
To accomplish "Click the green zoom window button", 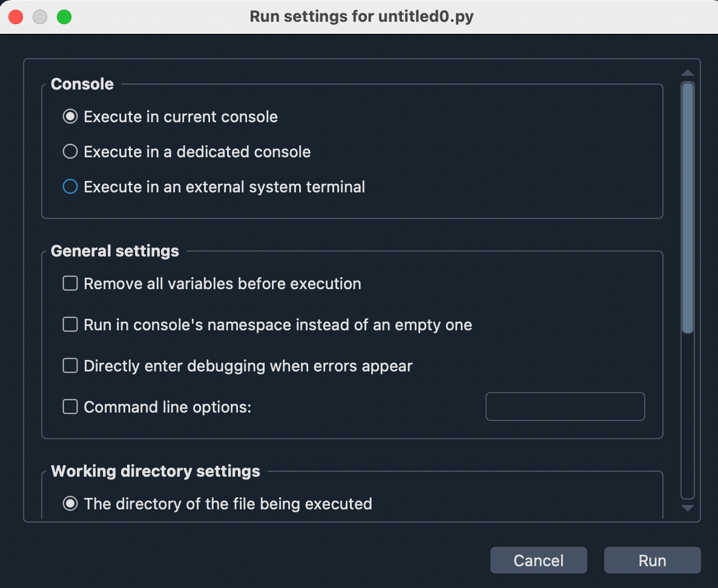I will point(64,17).
